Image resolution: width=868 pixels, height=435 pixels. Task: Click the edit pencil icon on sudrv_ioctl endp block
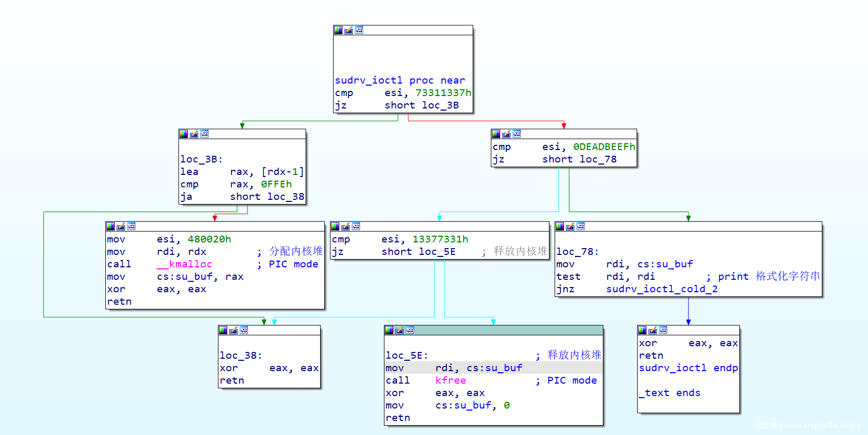coord(653,330)
